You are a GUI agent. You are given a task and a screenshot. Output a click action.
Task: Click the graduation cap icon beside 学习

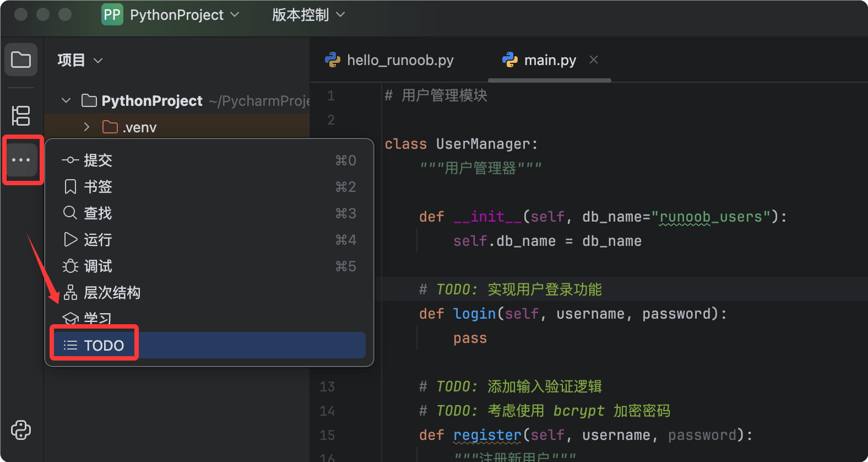[x=70, y=319]
